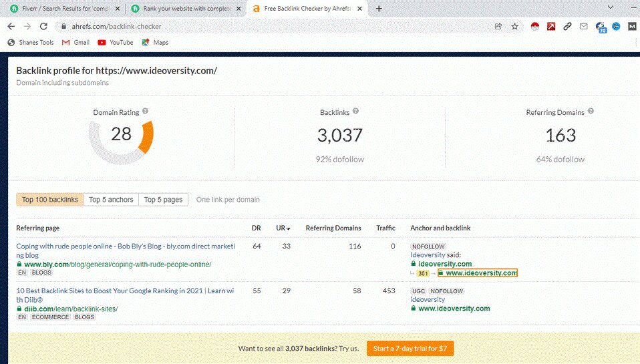Go back using the browser back arrow
Image resolution: width=640 pixels, height=364 pixels.
pyautogui.click(x=11, y=27)
